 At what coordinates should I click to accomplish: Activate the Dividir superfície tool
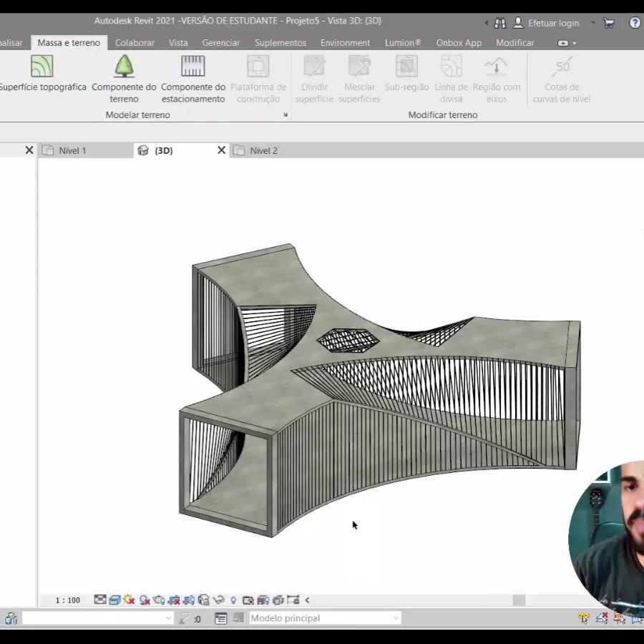[x=314, y=79]
